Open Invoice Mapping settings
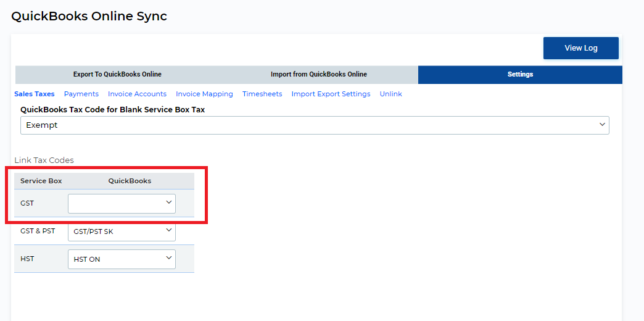 (205, 94)
